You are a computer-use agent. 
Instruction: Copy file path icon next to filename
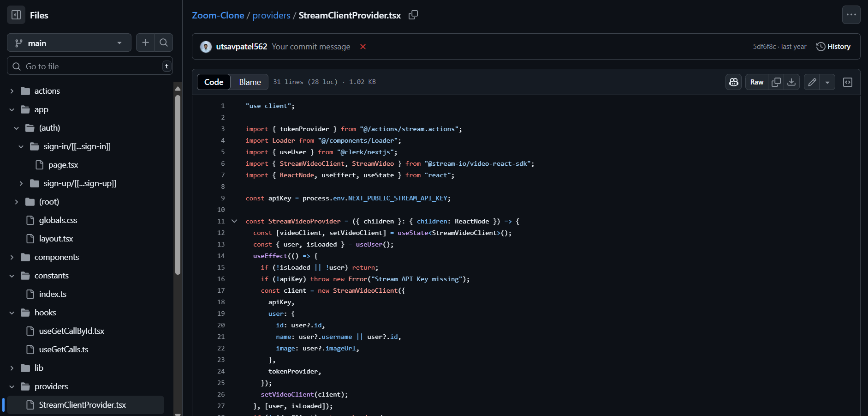coord(413,15)
